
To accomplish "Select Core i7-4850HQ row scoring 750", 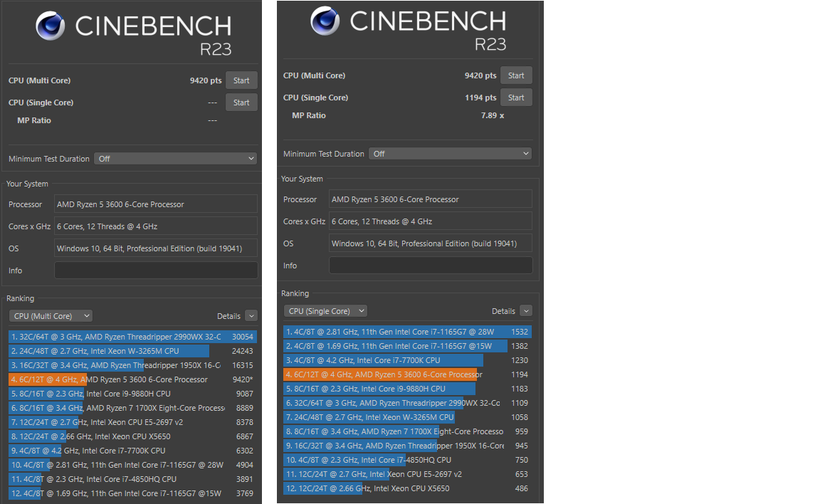I will [407, 460].
